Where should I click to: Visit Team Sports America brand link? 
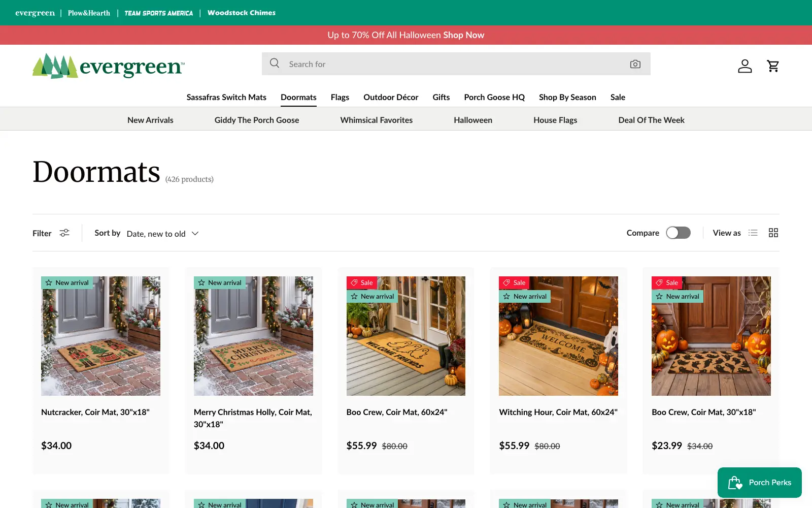(159, 13)
